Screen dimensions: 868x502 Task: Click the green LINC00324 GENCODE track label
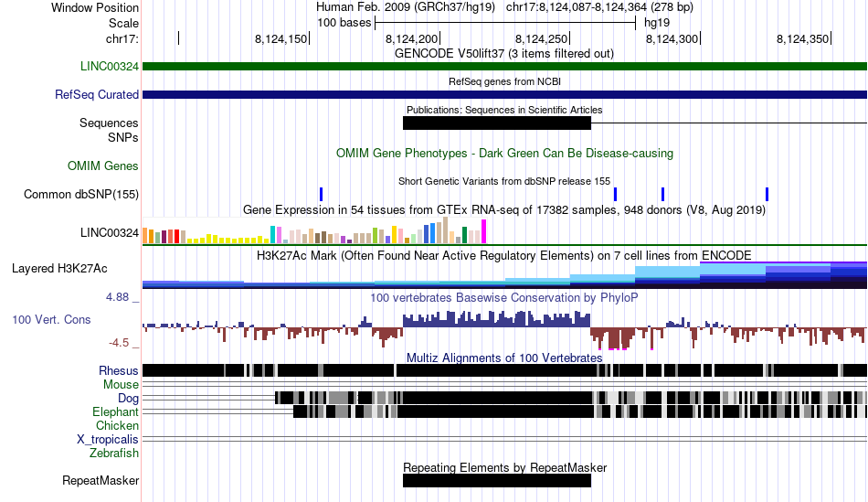(x=109, y=67)
